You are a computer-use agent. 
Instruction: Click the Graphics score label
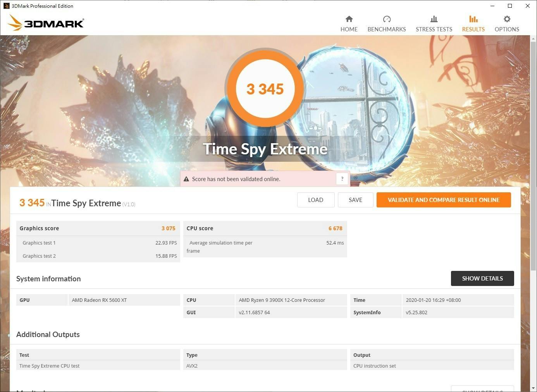click(39, 228)
